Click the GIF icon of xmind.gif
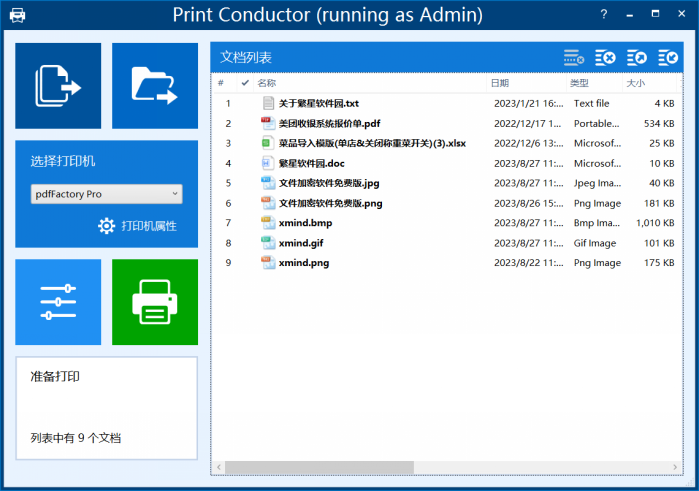This screenshot has height=491, width=699. point(268,243)
